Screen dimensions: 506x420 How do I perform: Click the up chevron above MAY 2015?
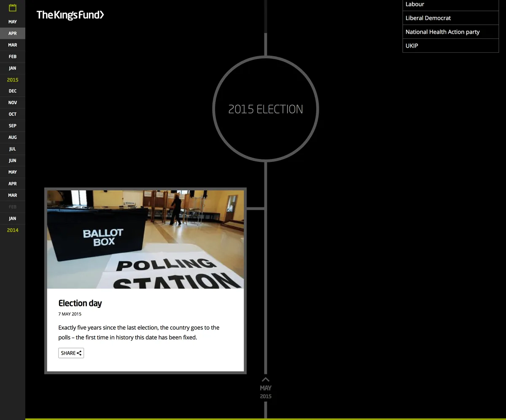(266, 379)
